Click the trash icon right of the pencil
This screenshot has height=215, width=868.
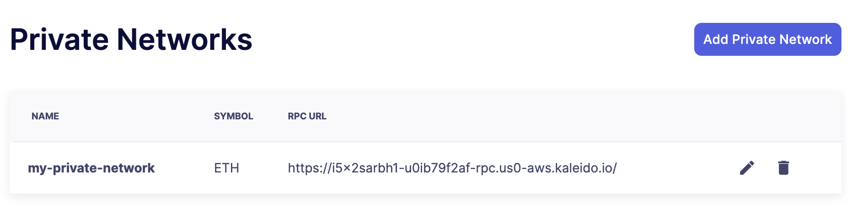(x=783, y=168)
